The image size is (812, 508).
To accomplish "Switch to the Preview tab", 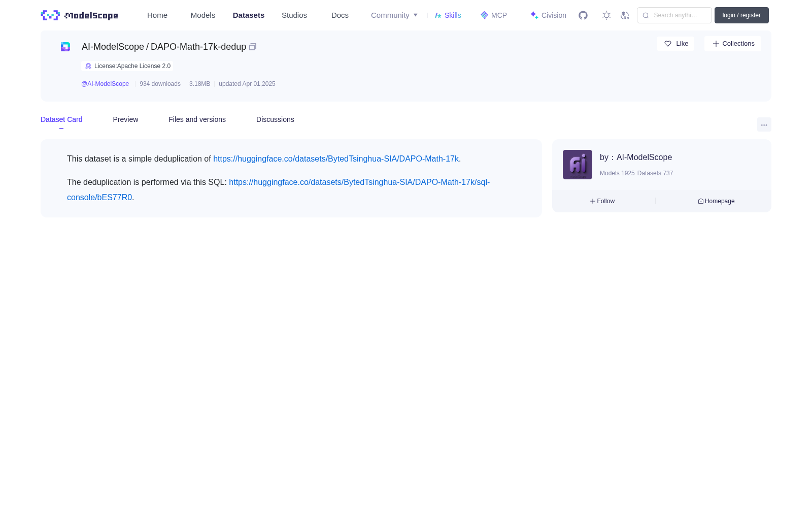I will [x=125, y=119].
